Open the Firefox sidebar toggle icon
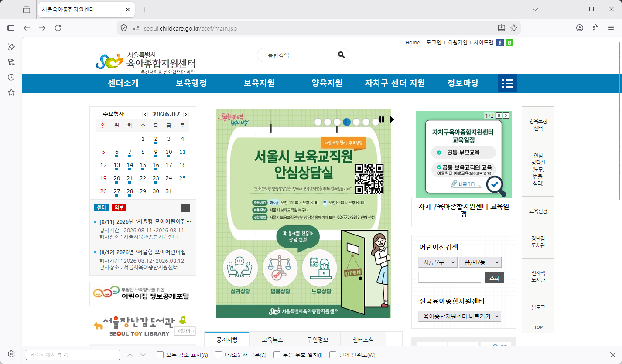622x364 pixels. [11, 28]
